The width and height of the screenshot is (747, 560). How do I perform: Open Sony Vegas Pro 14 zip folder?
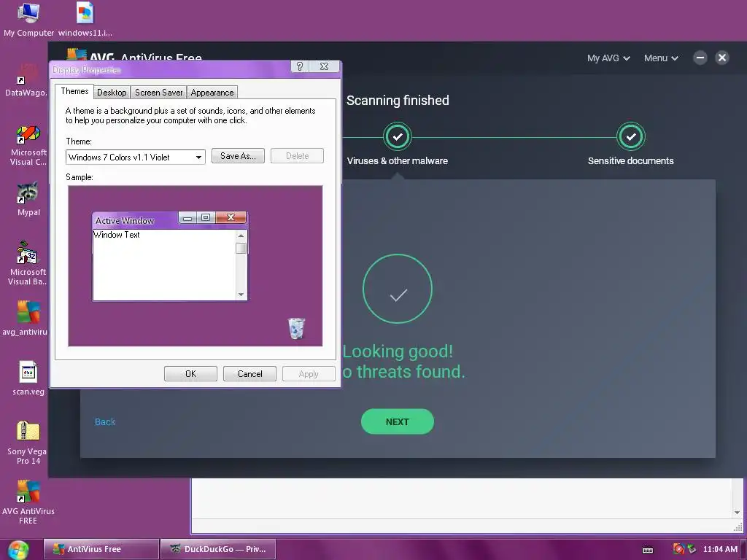click(x=28, y=443)
